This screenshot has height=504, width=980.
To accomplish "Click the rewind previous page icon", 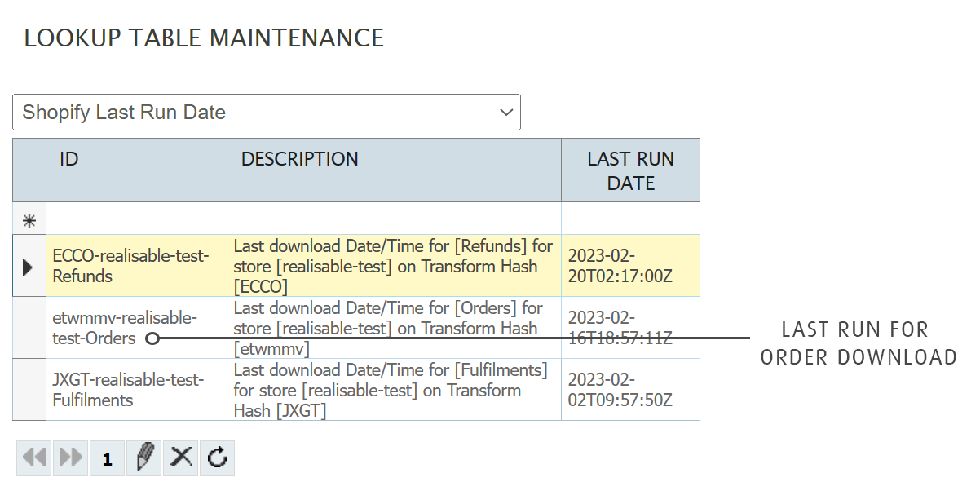I will point(34,458).
